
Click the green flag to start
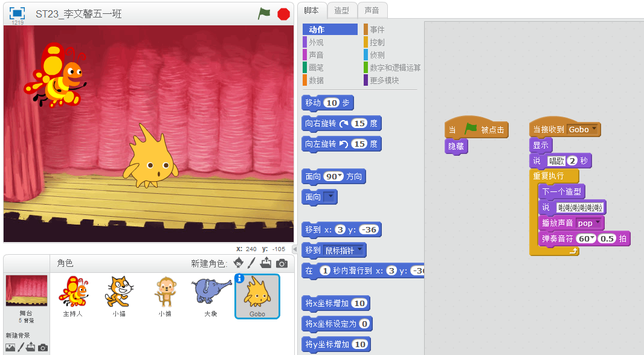[263, 13]
